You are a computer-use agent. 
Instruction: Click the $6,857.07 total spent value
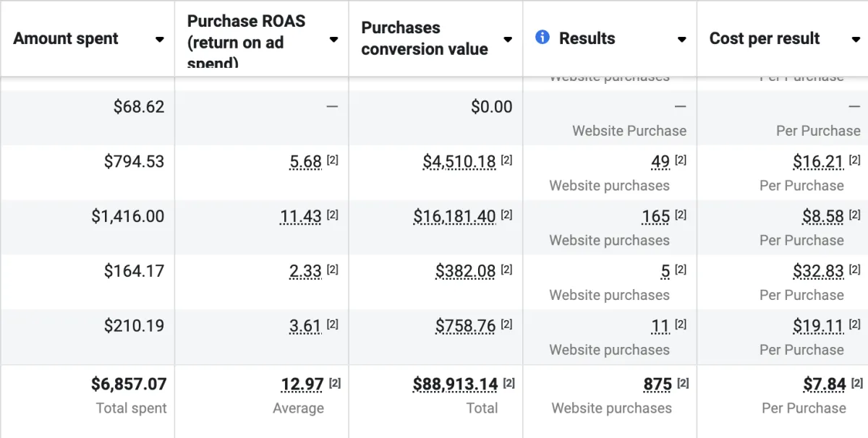point(129,385)
